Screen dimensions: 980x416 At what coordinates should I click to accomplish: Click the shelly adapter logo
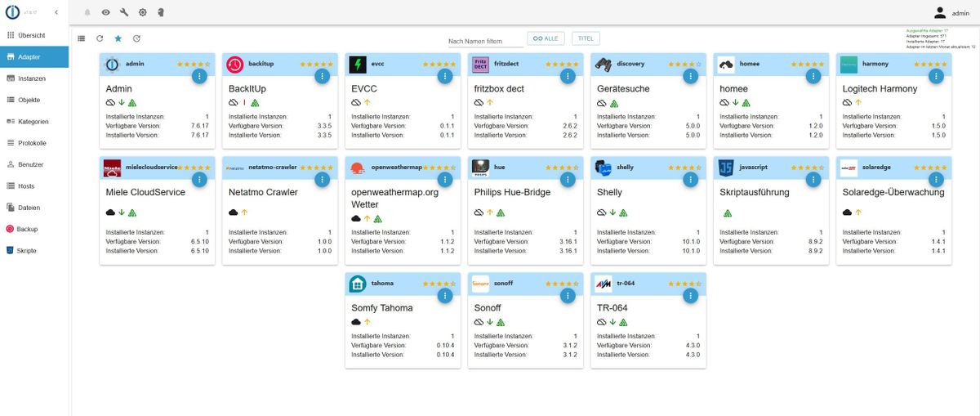coord(603,167)
